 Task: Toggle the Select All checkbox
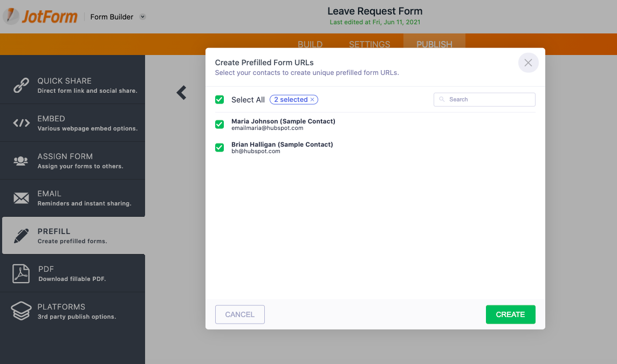pos(220,100)
